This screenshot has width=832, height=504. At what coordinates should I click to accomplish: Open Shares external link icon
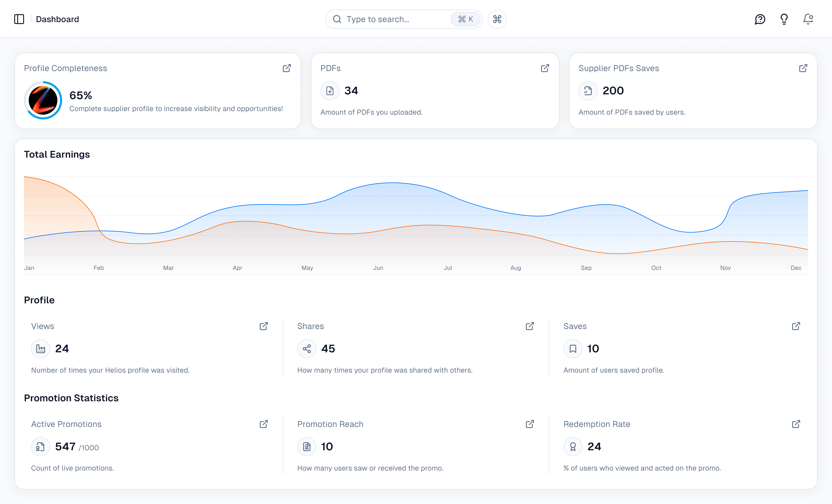[530, 326]
